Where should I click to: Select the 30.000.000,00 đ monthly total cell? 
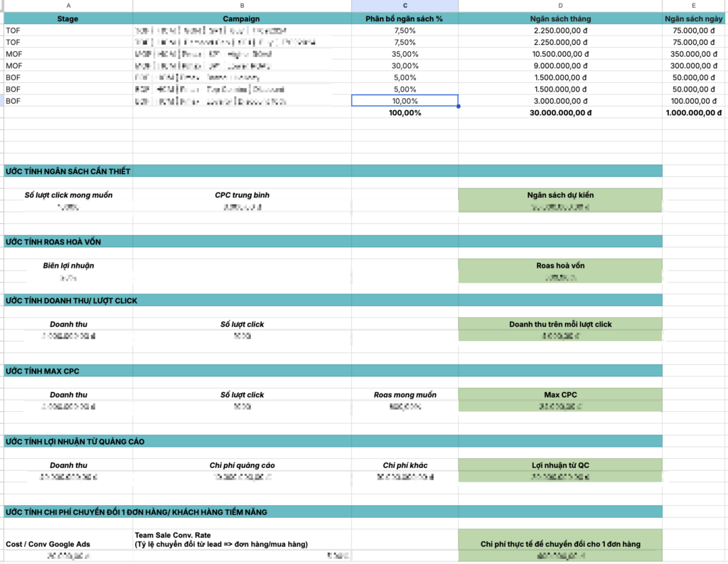pyautogui.click(x=560, y=113)
